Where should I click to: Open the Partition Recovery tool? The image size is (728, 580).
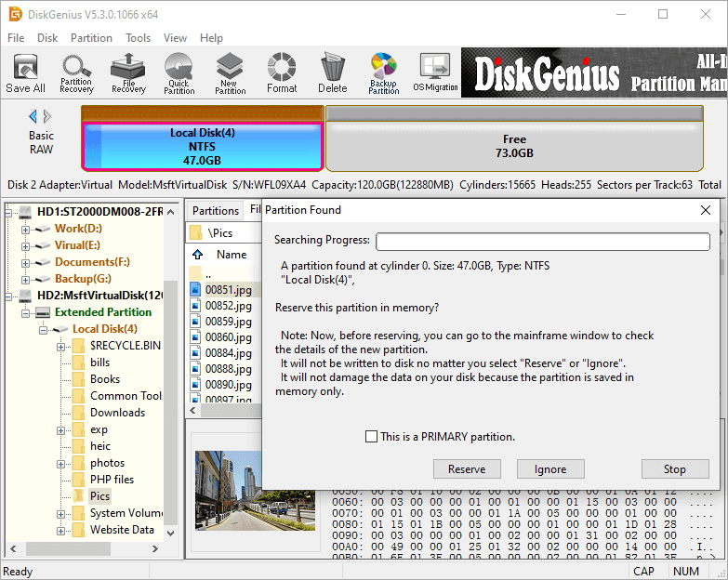click(x=76, y=72)
